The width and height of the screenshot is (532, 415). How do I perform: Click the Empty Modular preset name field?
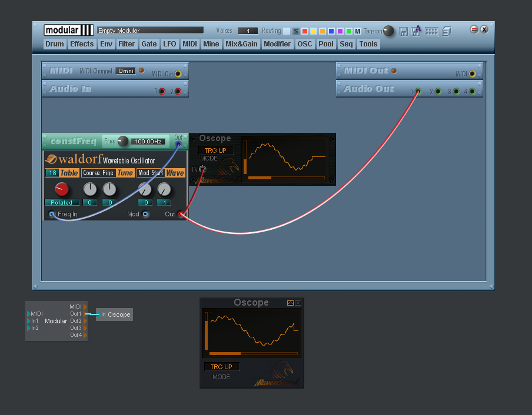point(151,31)
